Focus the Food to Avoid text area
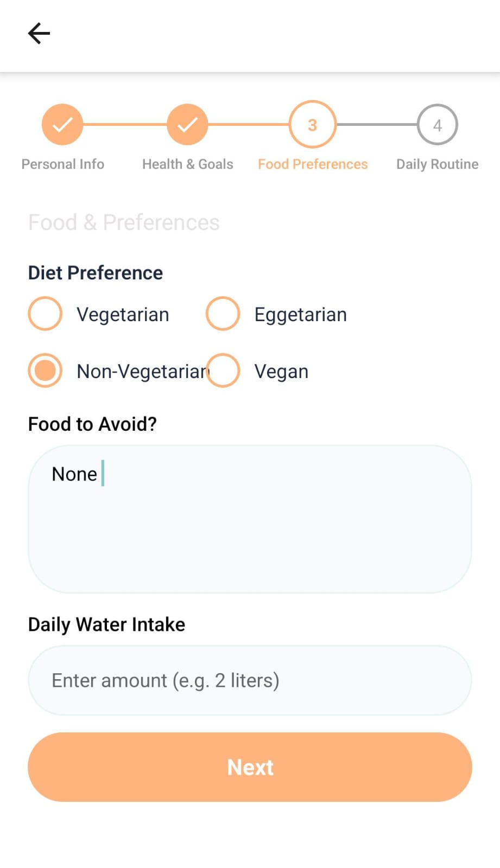Screen dimensions: 500x868 point(250,519)
